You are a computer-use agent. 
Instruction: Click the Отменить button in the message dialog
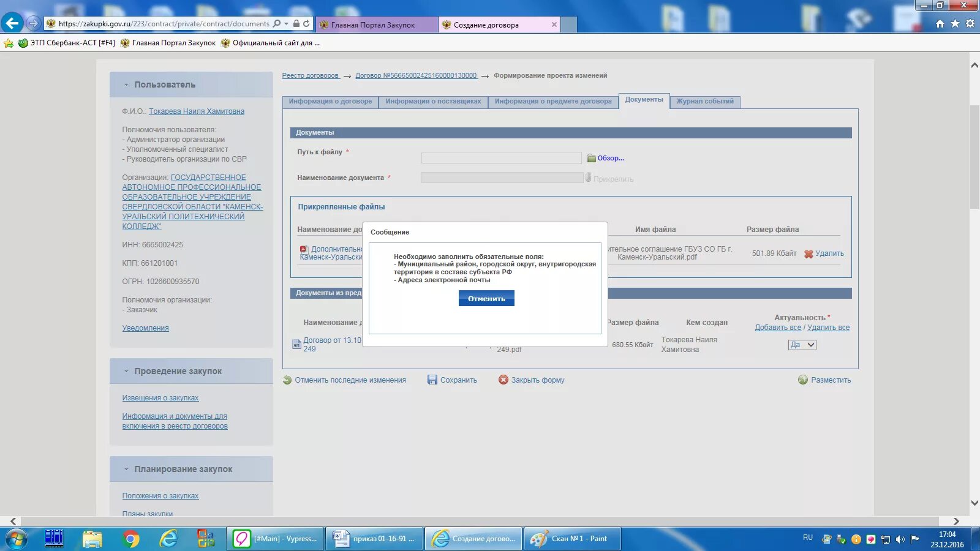point(486,298)
